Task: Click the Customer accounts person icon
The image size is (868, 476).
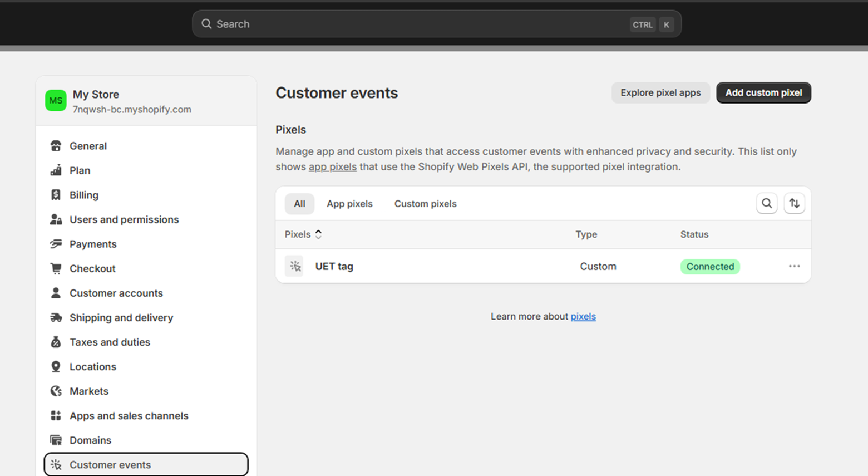Action: (x=56, y=293)
